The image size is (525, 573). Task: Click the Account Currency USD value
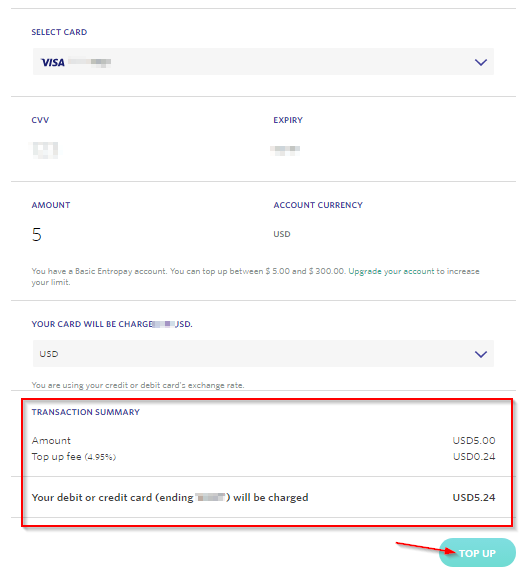pyautogui.click(x=282, y=234)
